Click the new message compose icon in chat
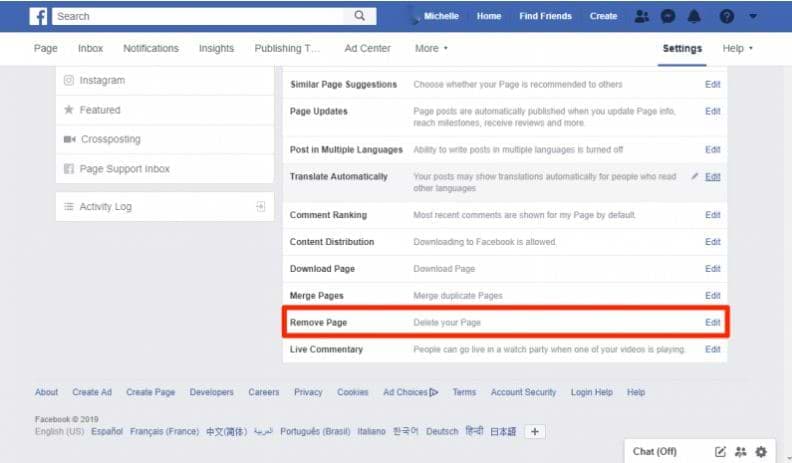792x463 pixels. pos(720,451)
